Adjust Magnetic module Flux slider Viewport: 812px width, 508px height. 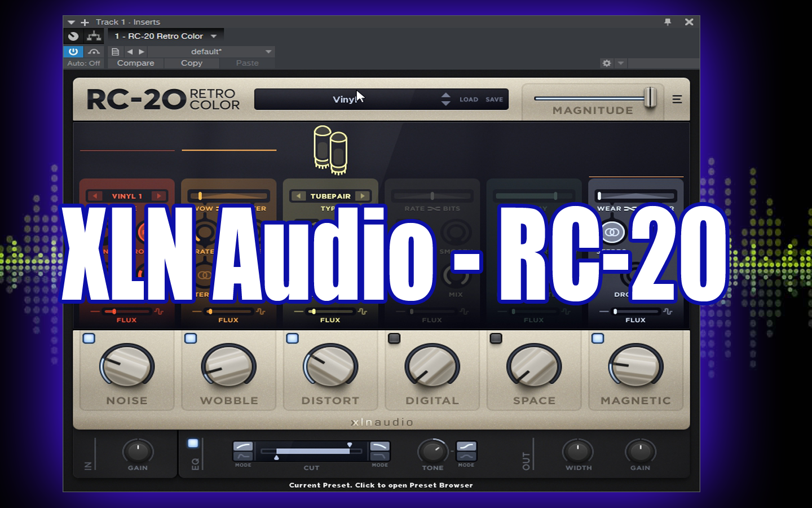636,312
